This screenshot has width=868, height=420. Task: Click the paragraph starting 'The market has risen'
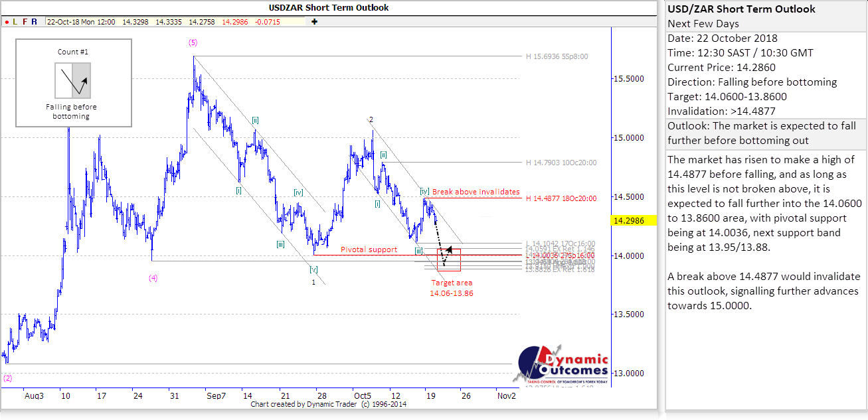(x=765, y=204)
